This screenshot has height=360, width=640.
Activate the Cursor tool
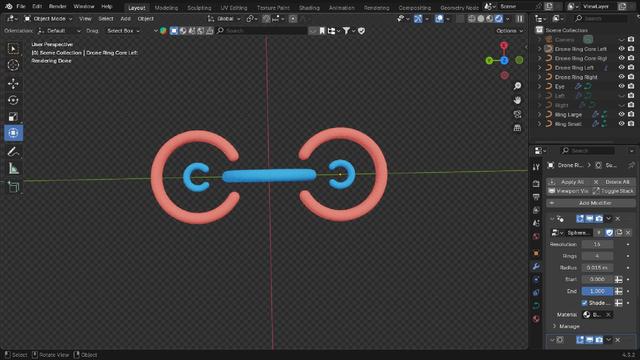pyautogui.click(x=13, y=65)
